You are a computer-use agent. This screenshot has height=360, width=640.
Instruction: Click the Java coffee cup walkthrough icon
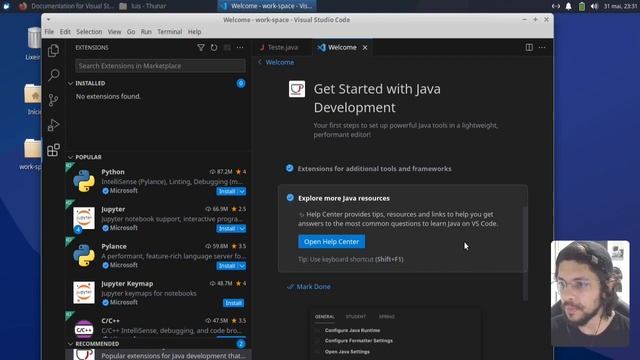[x=297, y=89]
